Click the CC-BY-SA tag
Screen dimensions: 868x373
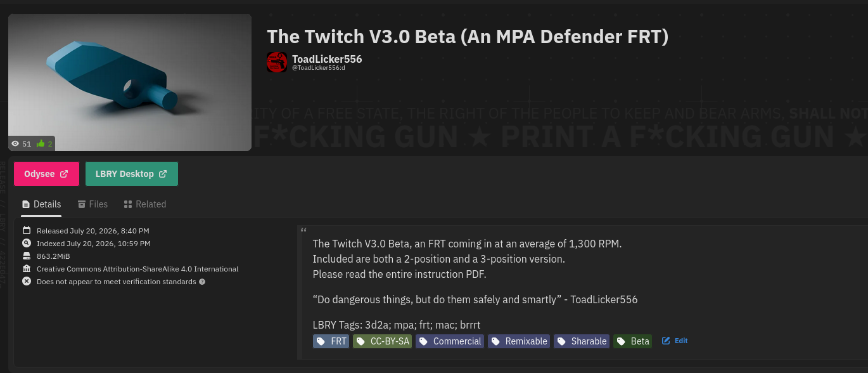[382, 341]
